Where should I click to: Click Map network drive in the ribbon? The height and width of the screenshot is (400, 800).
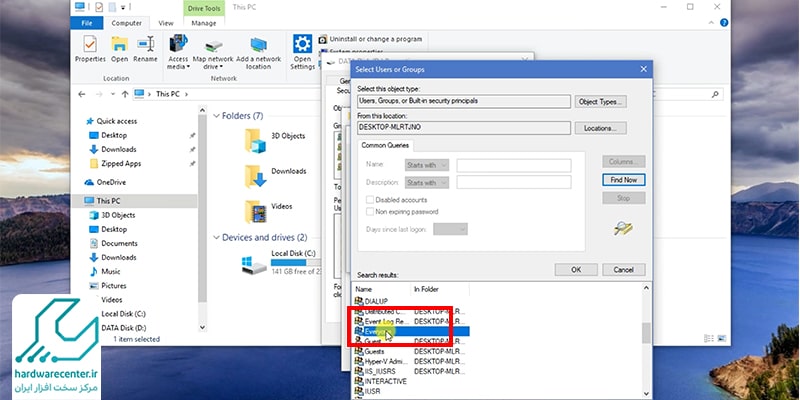tap(213, 53)
